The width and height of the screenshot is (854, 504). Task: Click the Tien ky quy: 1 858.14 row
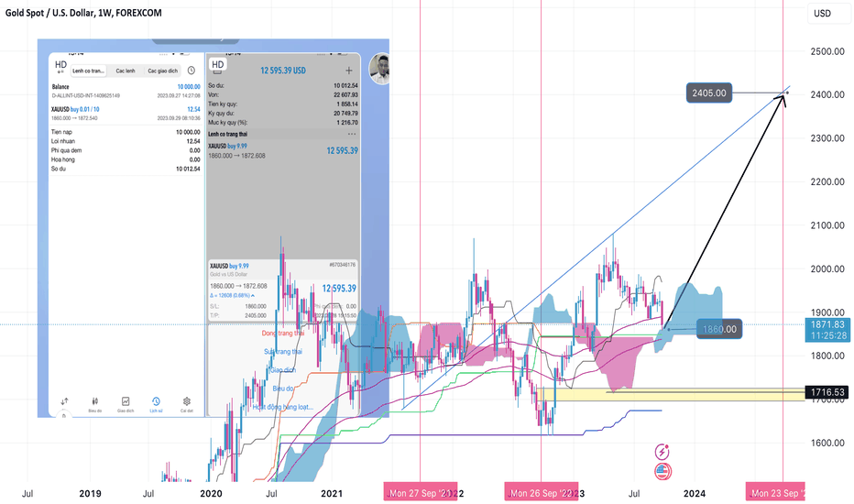282,104
